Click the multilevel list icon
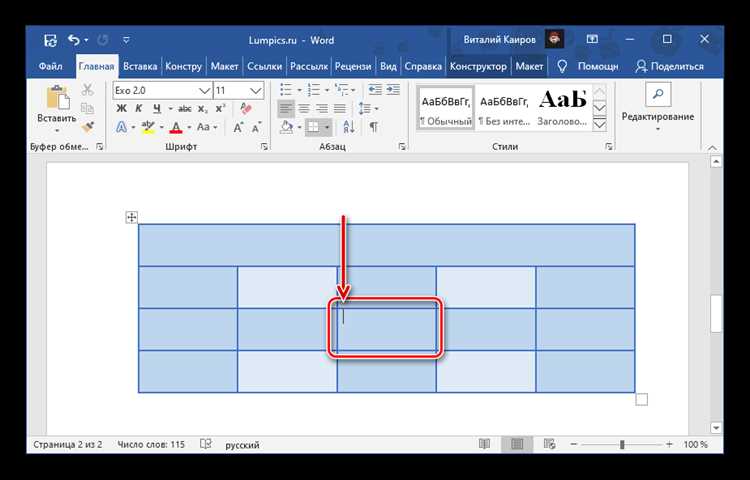The height and width of the screenshot is (480, 750). (x=342, y=89)
